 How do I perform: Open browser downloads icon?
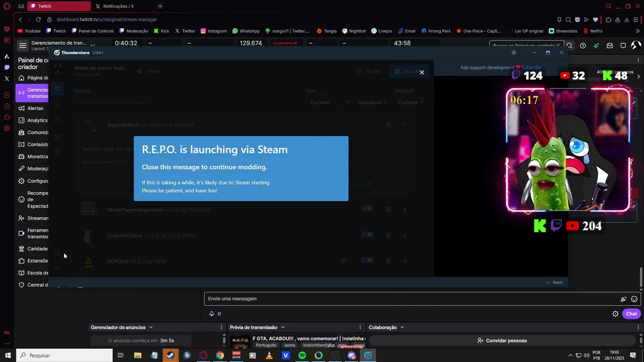(x=627, y=20)
